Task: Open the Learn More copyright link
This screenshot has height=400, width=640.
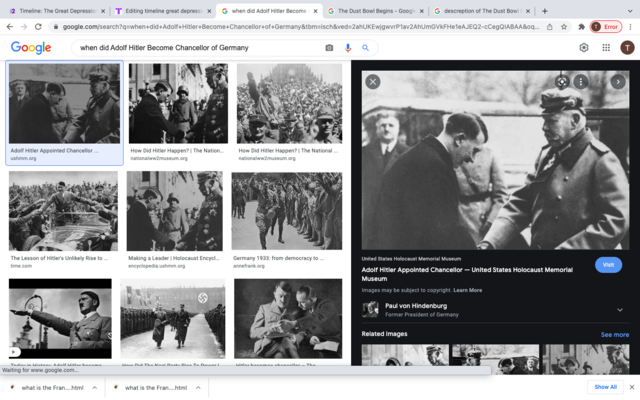Action: (x=468, y=290)
